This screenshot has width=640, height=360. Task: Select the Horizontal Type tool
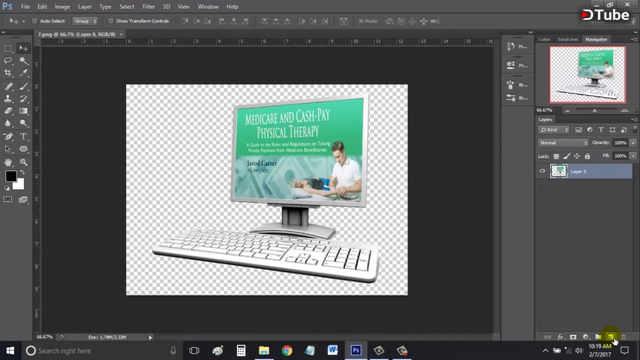[23, 136]
